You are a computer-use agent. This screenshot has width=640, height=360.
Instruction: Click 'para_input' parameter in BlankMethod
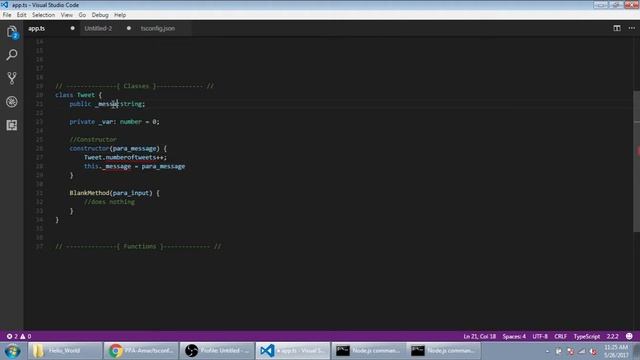131,193
